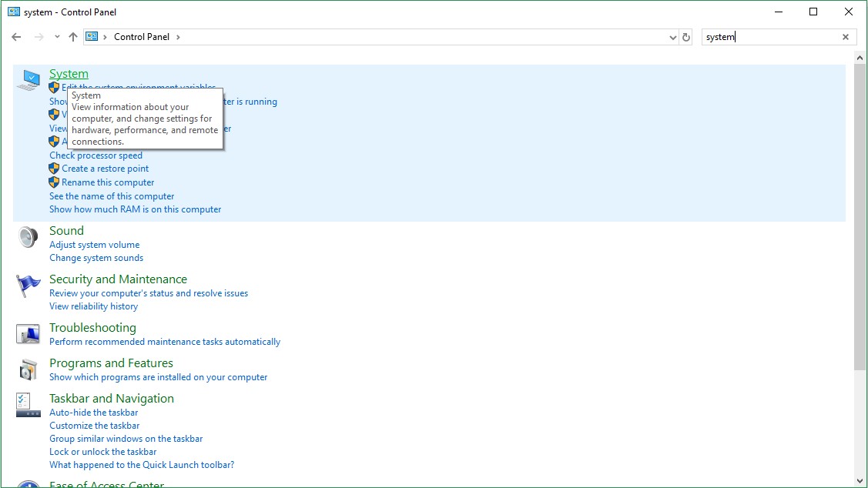Click the shield icon beside Create a restore point
This screenshot has height=488, width=868.
coord(53,169)
